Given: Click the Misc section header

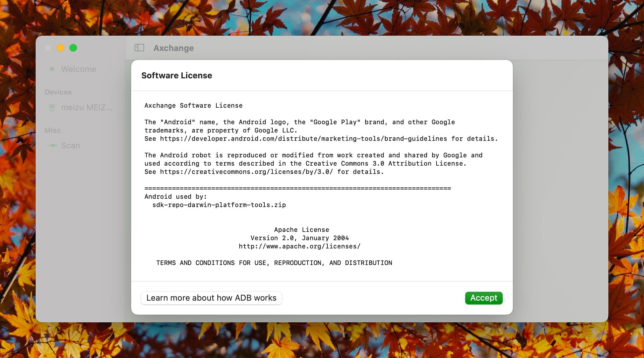Looking at the screenshot, I should pos(52,130).
